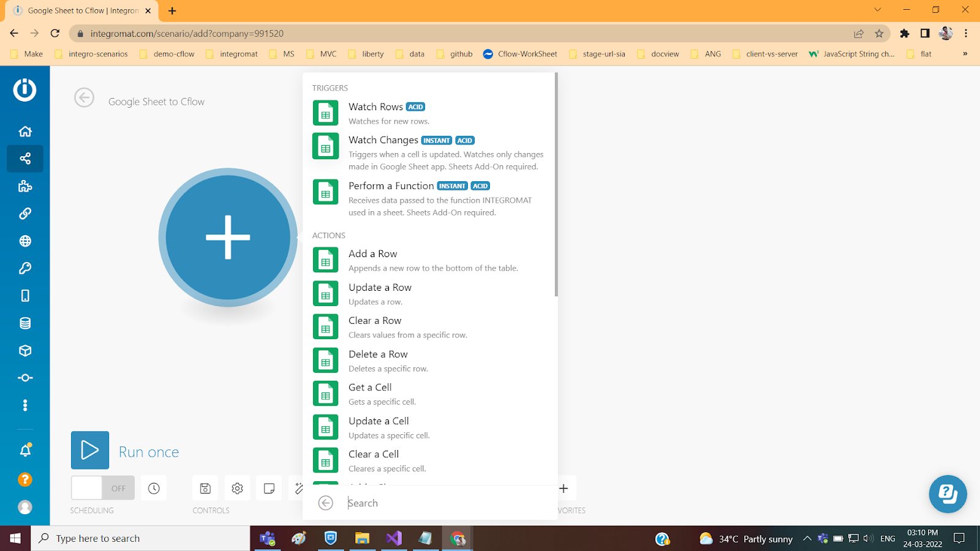Screen dimensions: 980x551
Task: Click the module search field
Action: (x=447, y=503)
